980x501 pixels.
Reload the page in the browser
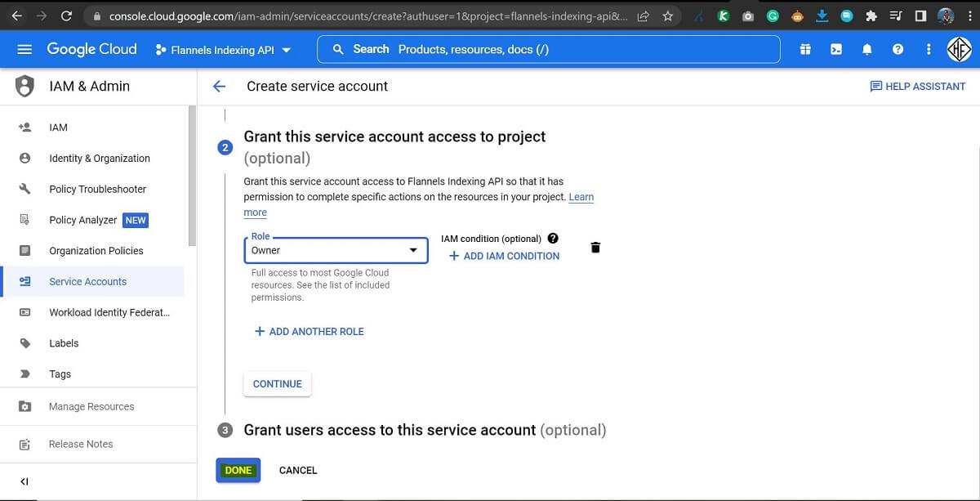click(x=66, y=16)
